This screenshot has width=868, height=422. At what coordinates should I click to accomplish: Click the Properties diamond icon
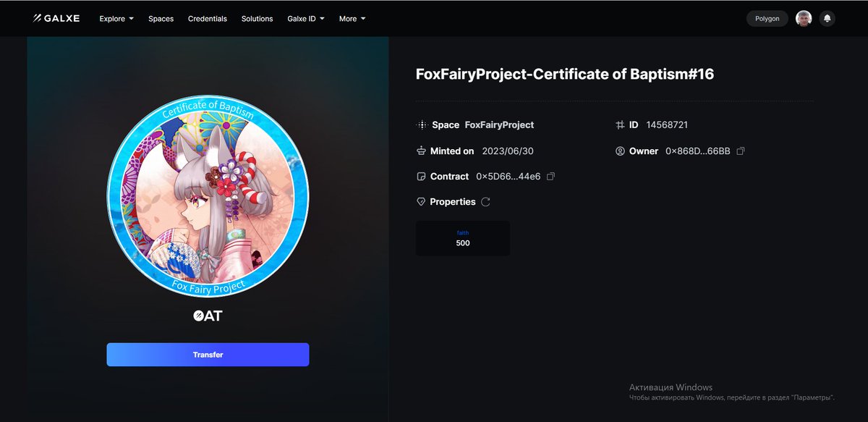pyautogui.click(x=421, y=202)
